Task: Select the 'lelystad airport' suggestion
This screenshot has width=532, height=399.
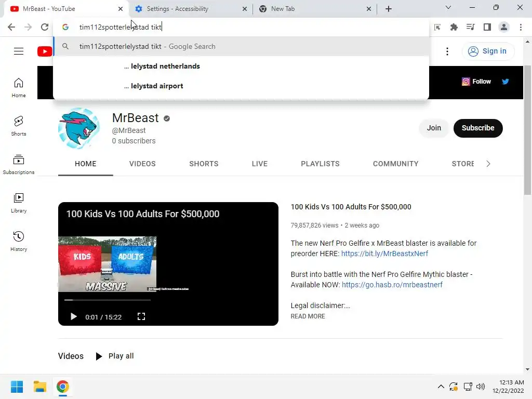Action: pos(241,86)
